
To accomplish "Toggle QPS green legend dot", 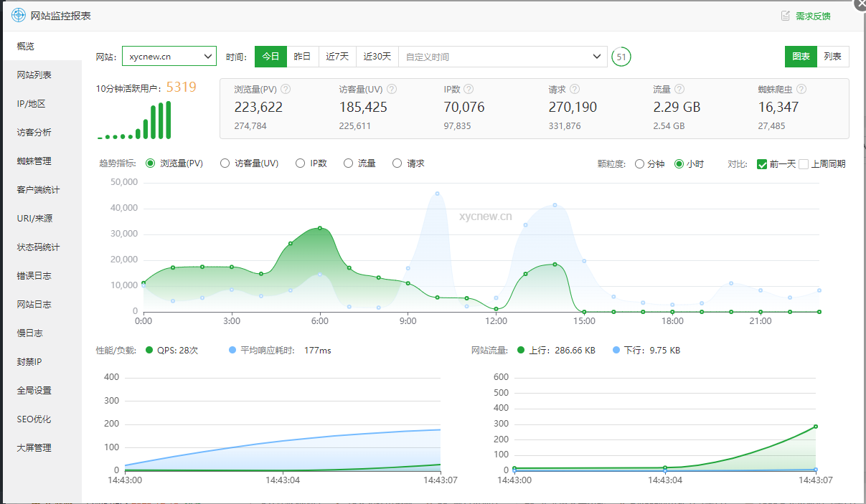I will click(149, 350).
